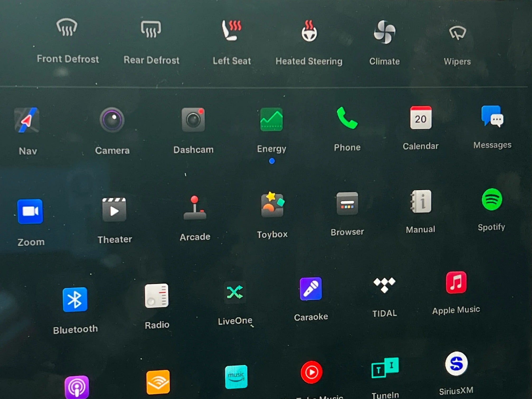Open the Phone app
532x399 pixels.
tap(347, 118)
